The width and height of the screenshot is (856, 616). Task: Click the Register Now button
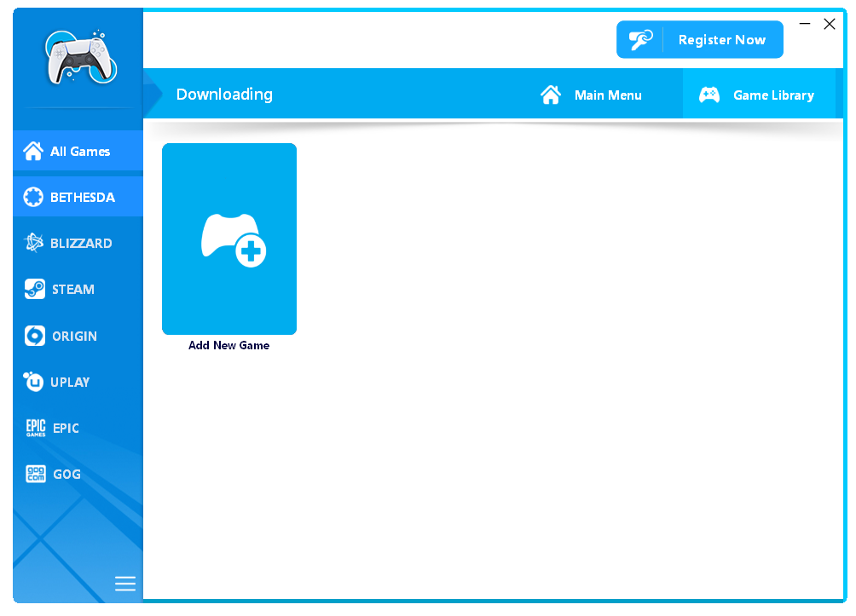coord(699,40)
